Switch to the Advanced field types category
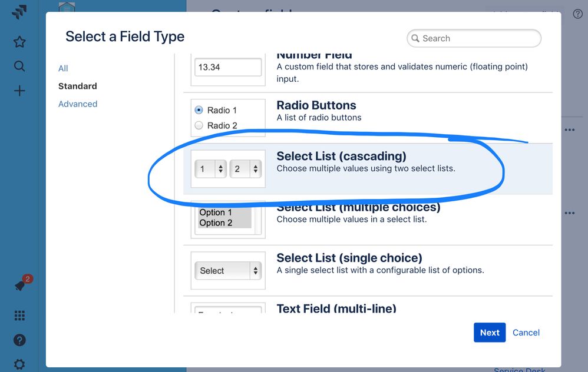588x372 pixels. pos(78,104)
